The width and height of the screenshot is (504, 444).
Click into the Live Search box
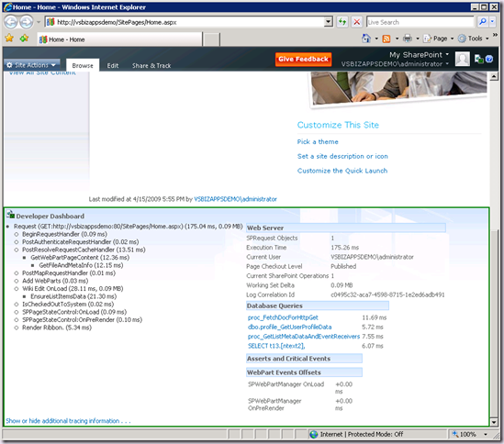click(420, 22)
